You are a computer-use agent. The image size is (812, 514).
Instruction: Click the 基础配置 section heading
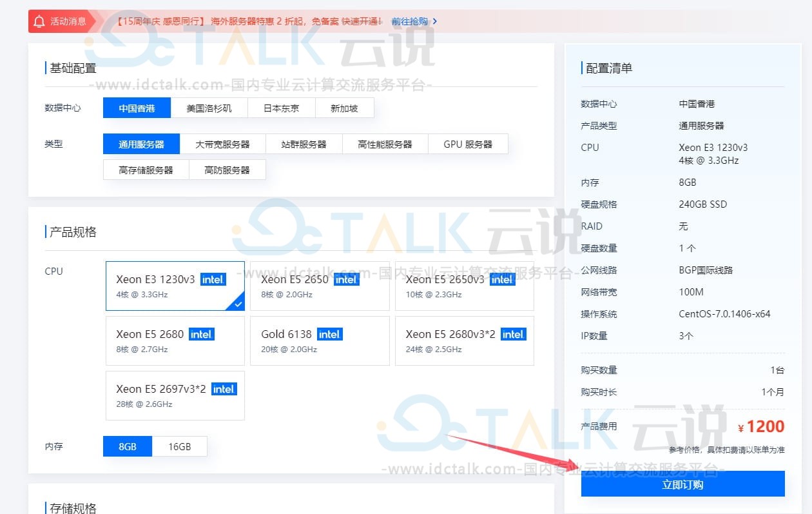(x=73, y=68)
